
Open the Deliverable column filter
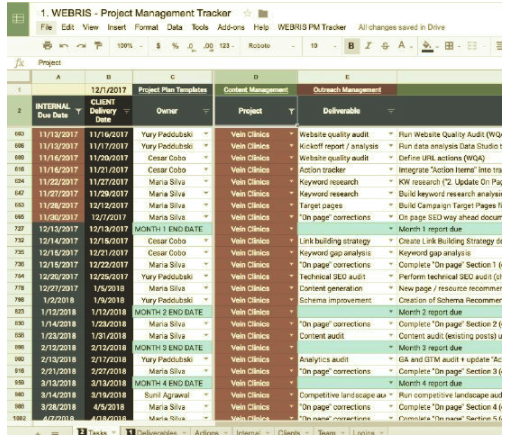391,111
